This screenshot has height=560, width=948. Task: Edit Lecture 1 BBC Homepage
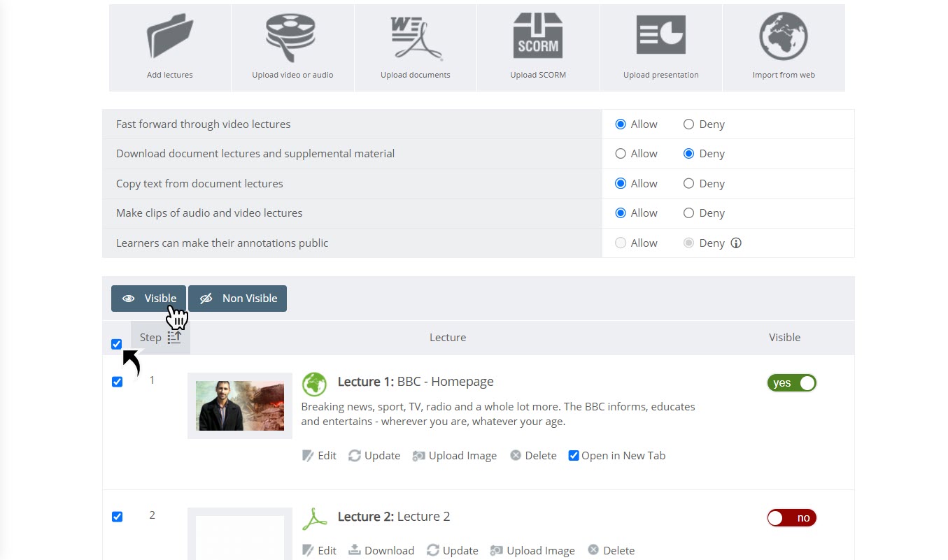click(x=319, y=456)
